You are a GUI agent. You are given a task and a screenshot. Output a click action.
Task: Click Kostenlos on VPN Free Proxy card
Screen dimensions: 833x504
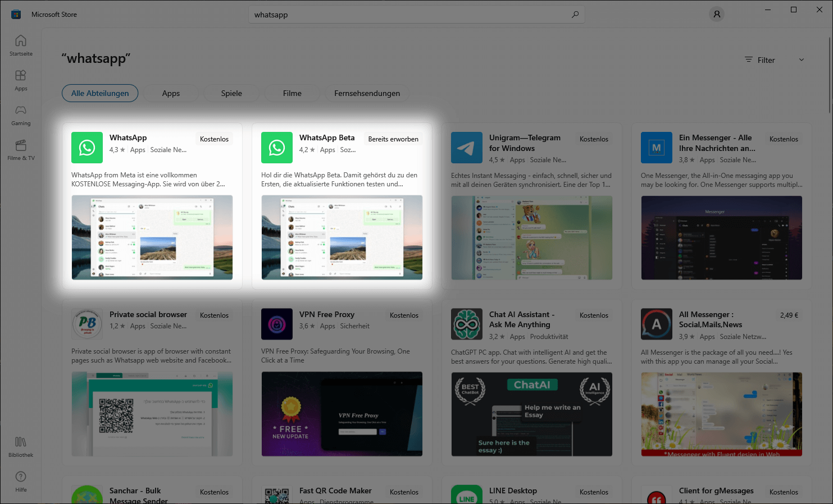[x=404, y=315]
